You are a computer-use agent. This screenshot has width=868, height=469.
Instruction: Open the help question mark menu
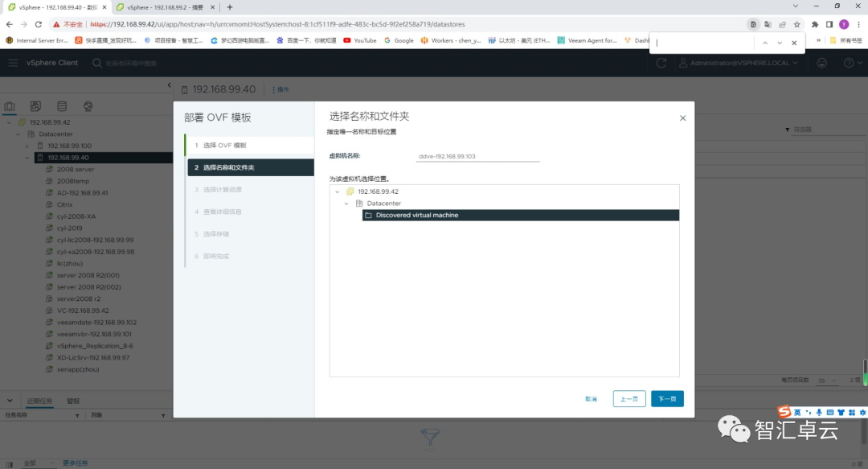point(853,64)
